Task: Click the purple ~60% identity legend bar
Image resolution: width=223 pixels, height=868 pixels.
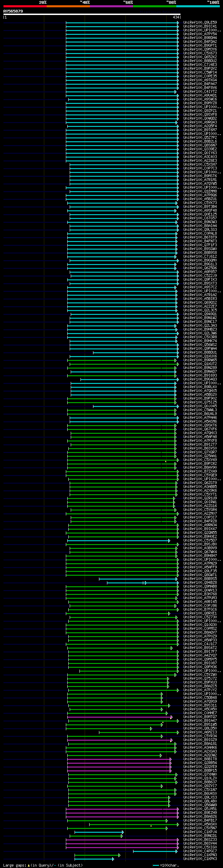Action: [x=111, y=6]
